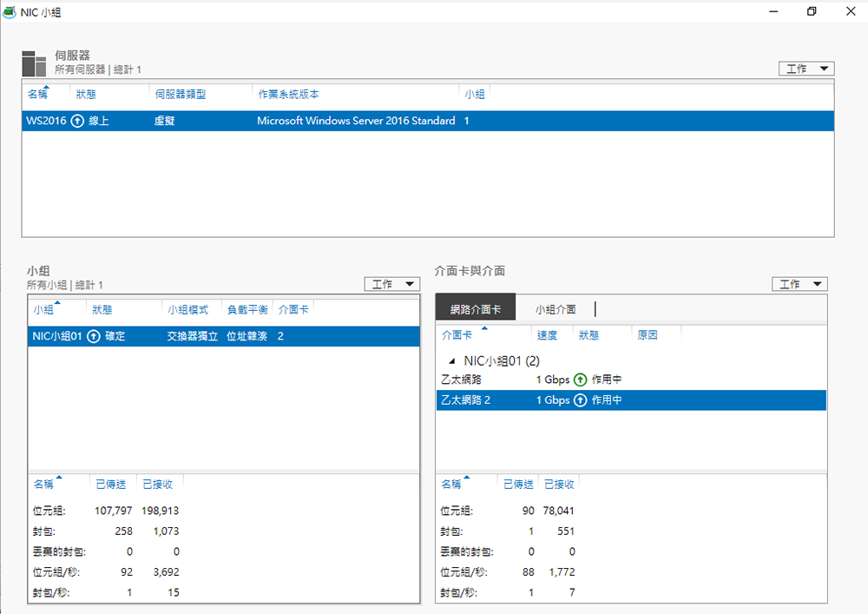Screen dimensions: 868x614
Task: Click the 1,772 bytes per second value
Action: pos(562,572)
